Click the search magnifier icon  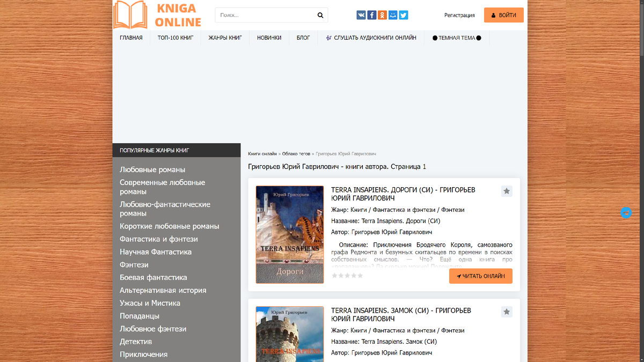(320, 15)
